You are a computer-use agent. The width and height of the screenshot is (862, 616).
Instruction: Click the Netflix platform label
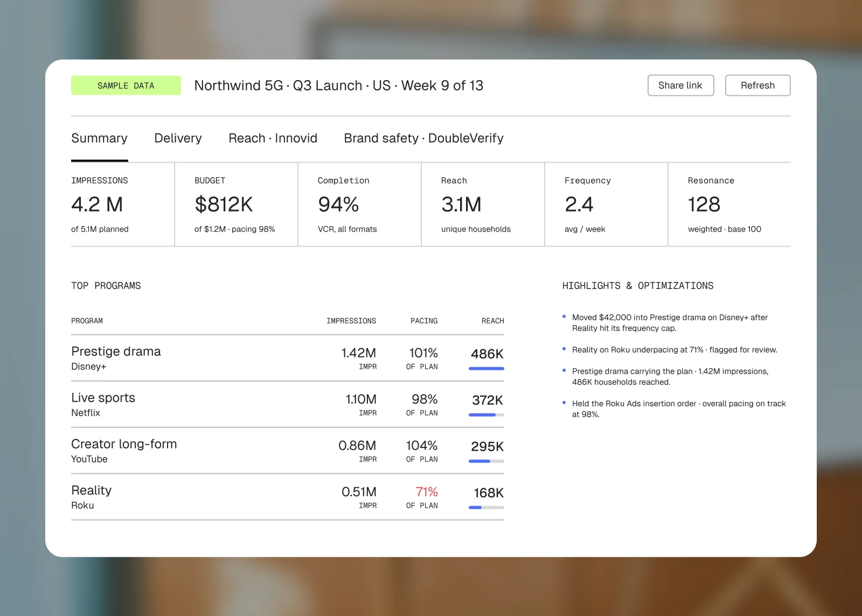point(86,413)
